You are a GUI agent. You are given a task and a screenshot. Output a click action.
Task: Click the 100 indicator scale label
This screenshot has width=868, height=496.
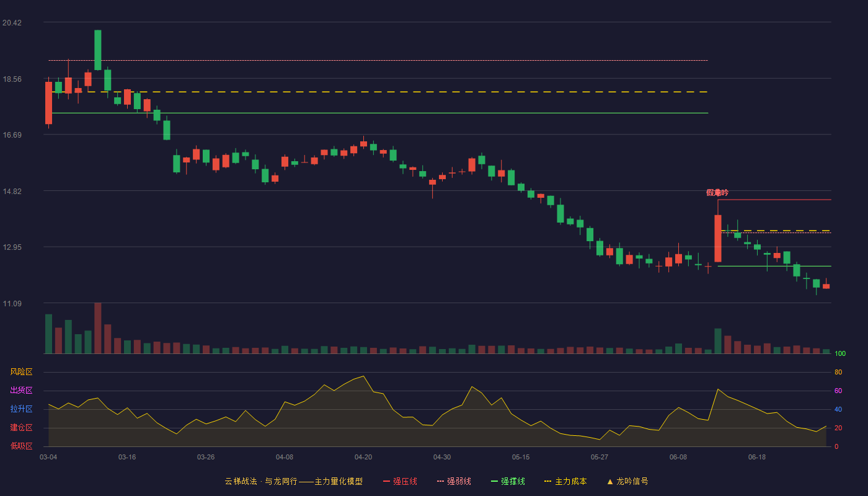[840, 354]
